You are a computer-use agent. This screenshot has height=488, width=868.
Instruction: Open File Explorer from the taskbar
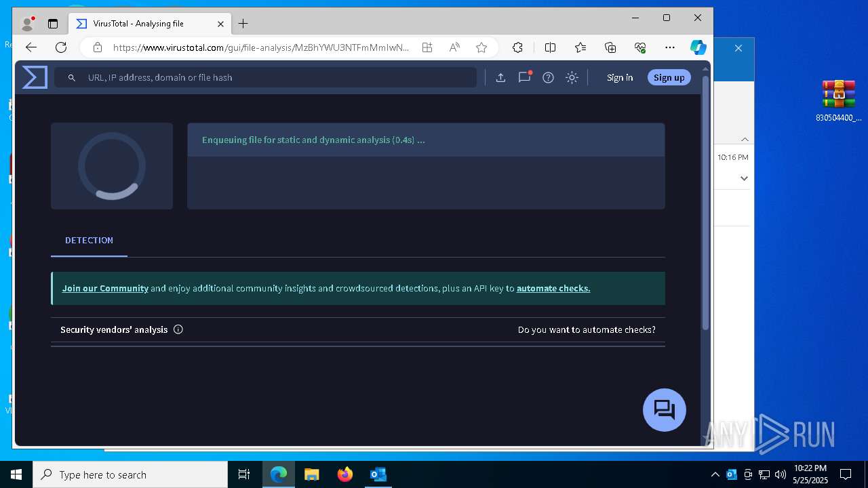[312, 474]
